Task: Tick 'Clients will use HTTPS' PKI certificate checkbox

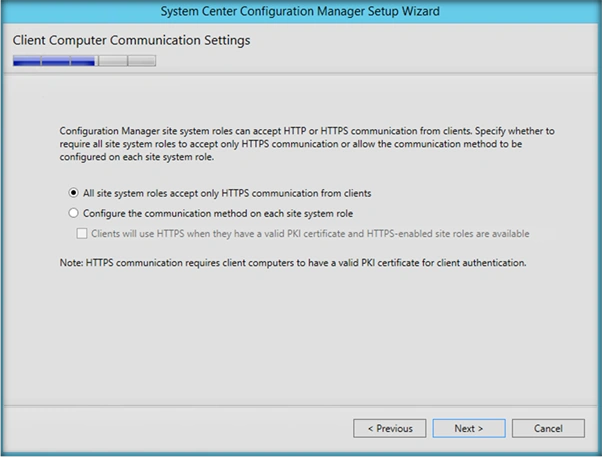Action: tap(82, 233)
